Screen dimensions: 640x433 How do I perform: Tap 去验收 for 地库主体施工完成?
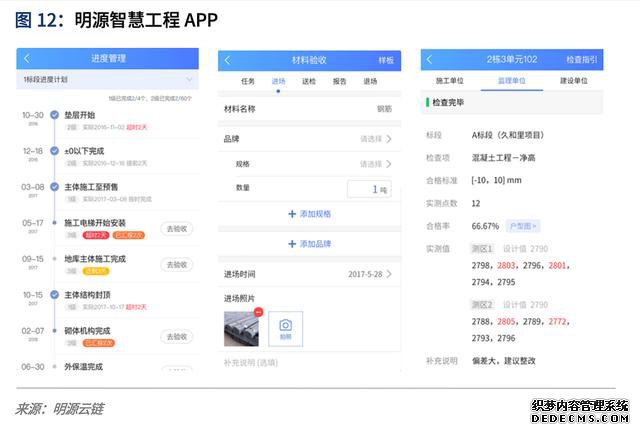(x=177, y=265)
